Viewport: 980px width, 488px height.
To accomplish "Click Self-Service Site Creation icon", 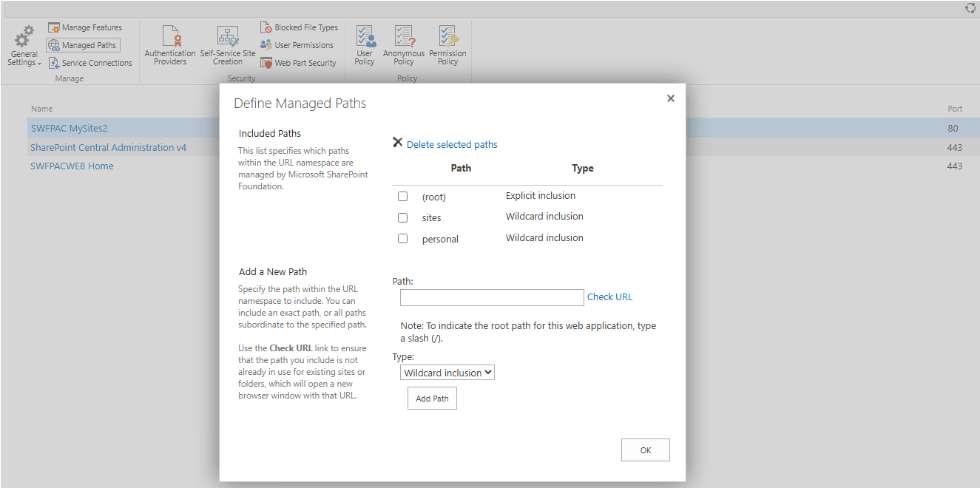I will pyautogui.click(x=228, y=36).
